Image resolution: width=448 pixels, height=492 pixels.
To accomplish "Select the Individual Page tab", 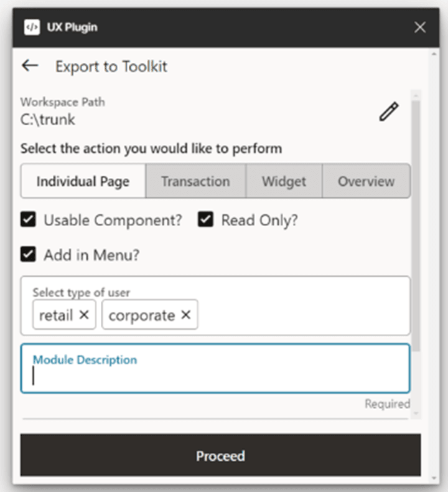I will pos(83,182).
